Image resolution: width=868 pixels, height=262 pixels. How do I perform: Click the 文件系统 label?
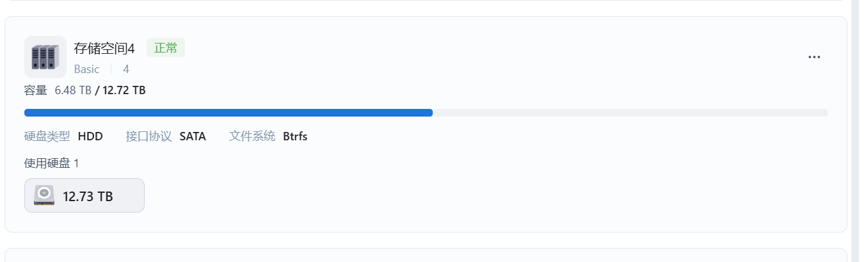pos(252,136)
